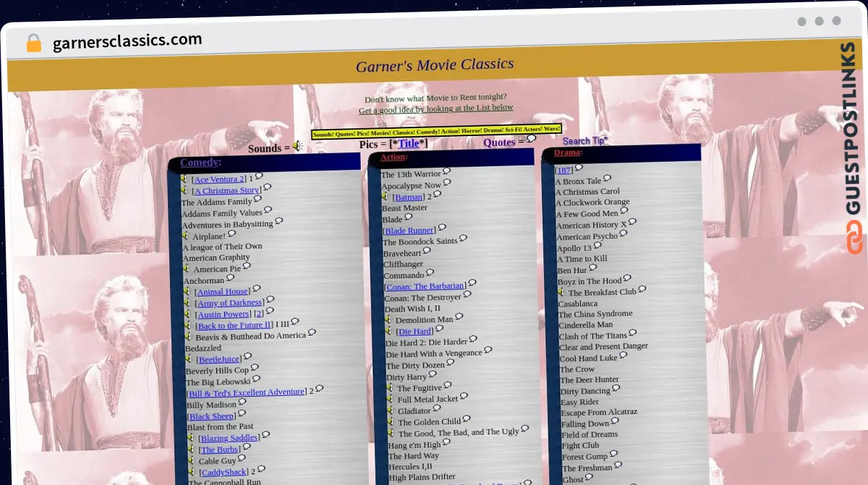This screenshot has height=485, width=868.
Task: Play the BeetleJuice sound icon
Action: pos(189,358)
